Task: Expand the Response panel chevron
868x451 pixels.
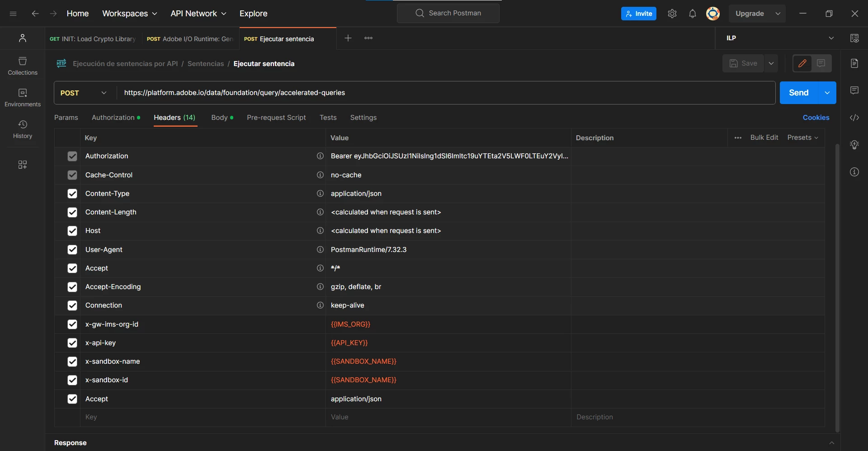Action: point(831,443)
